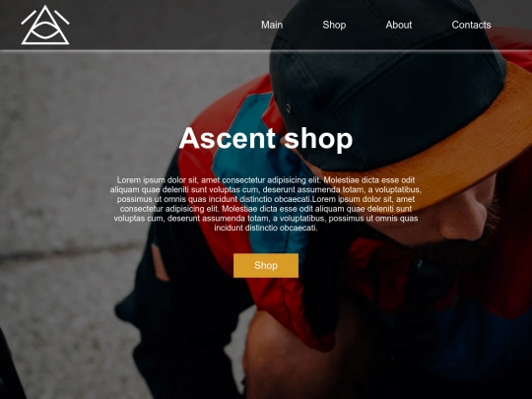Click the triangle eye logo
The width and height of the screenshot is (532, 399).
coord(45,25)
